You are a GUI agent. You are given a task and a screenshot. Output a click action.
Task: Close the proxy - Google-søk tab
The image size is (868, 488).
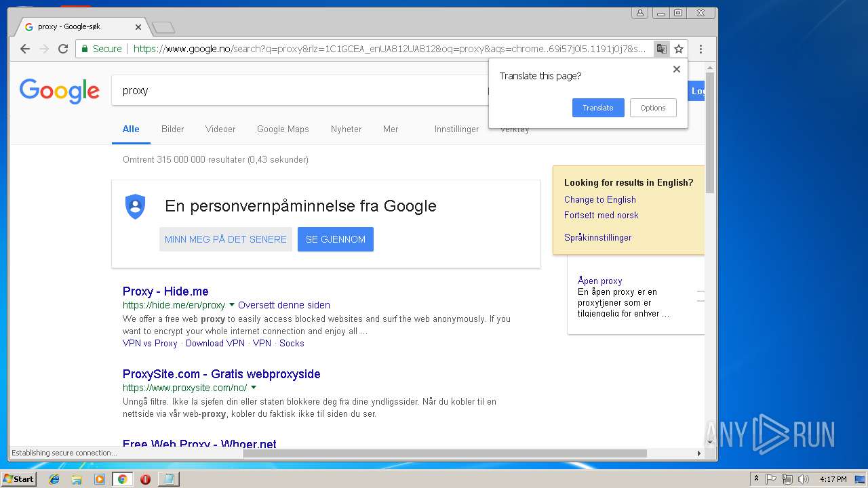(138, 27)
